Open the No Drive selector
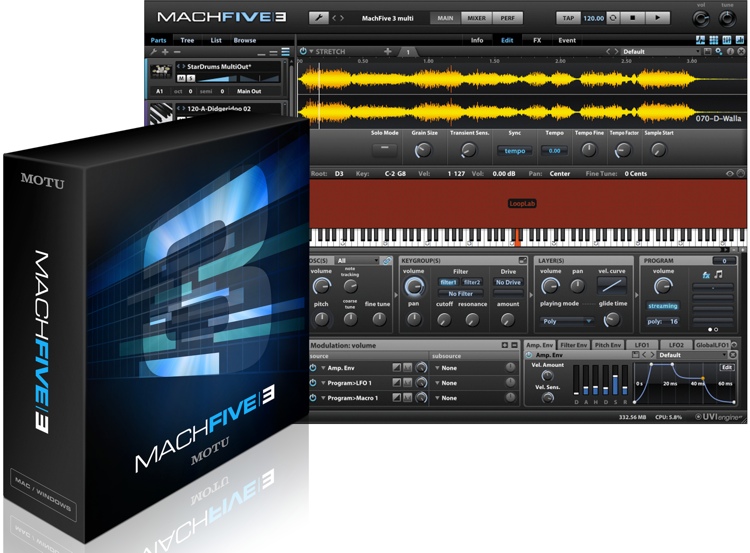 (508, 282)
